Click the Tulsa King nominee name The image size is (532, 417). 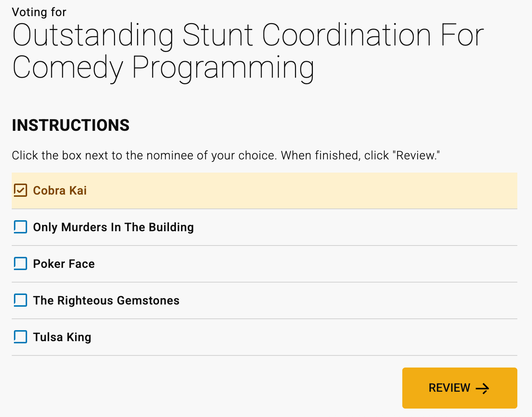[x=62, y=337]
